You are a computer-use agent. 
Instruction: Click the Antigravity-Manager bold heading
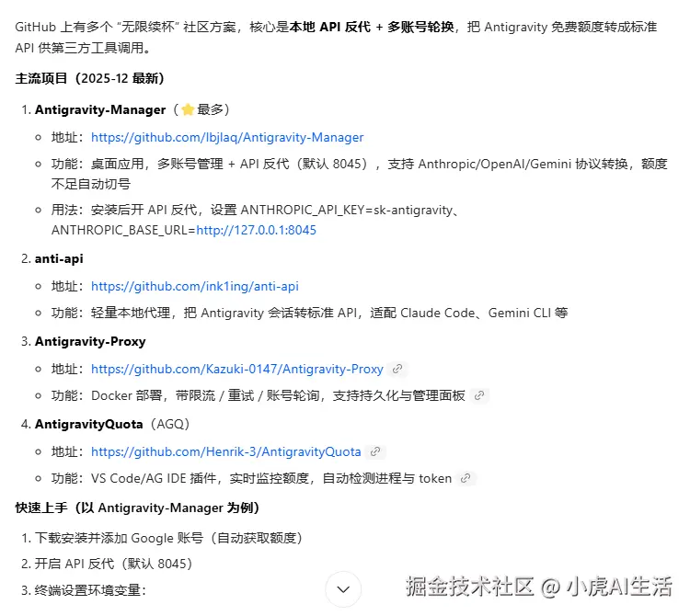pyautogui.click(x=100, y=109)
